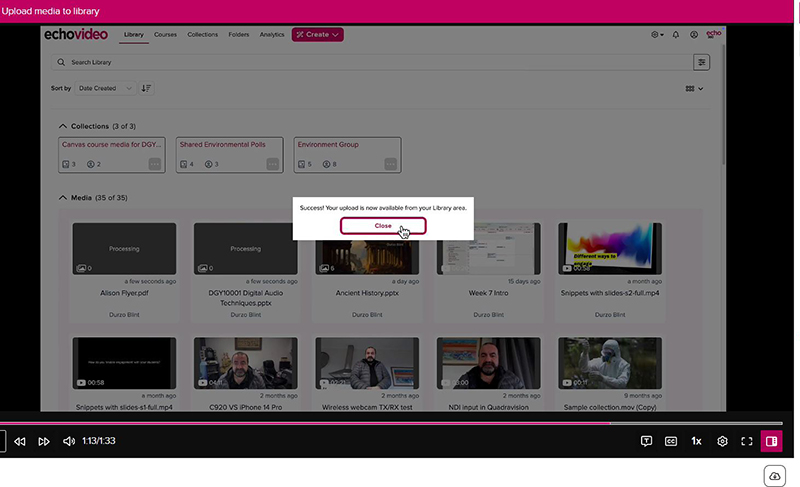Screen dimensions: 800x487
Task: Close the upload success dialog
Action: [383, 226]
